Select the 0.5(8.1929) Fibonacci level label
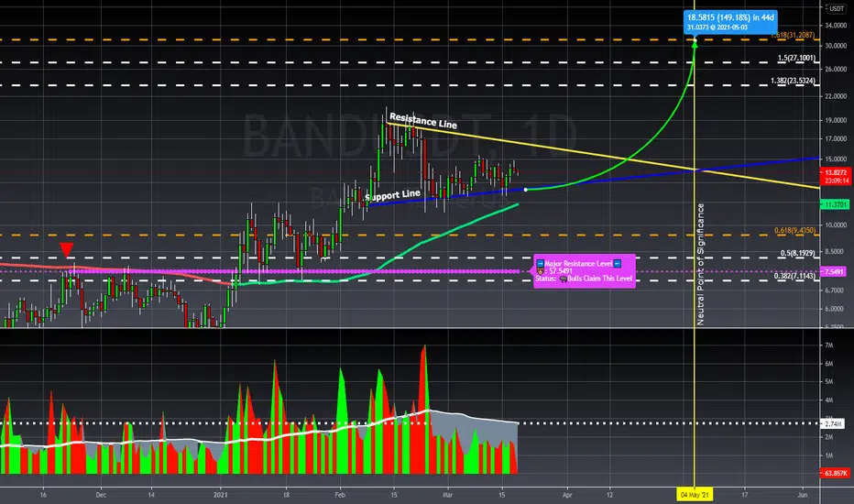Viewport: 854px width, 504px height. tap(798, 253)
